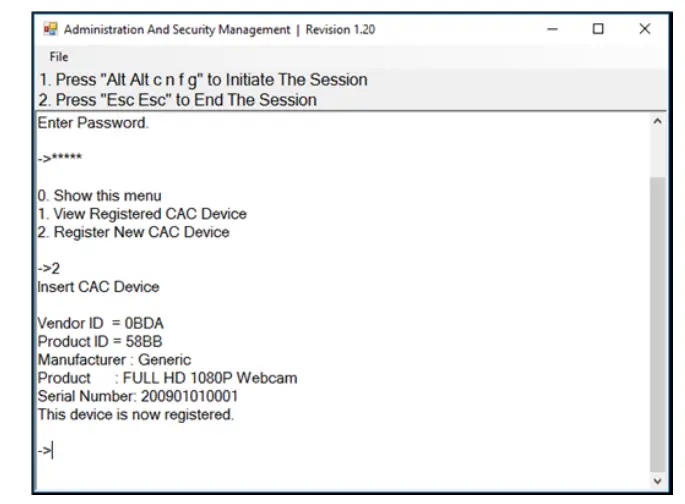Click the "Press Esc Esc" instruction line

(x=176, y=100)
